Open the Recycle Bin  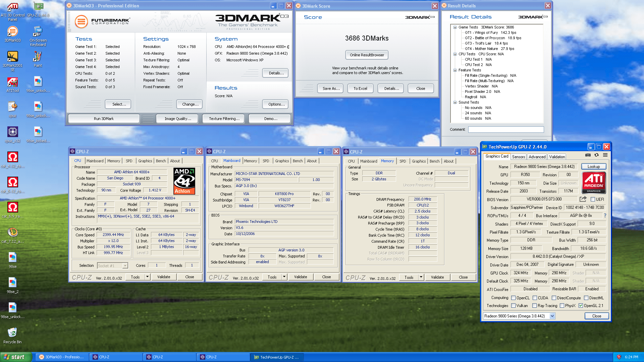(13, 336)
